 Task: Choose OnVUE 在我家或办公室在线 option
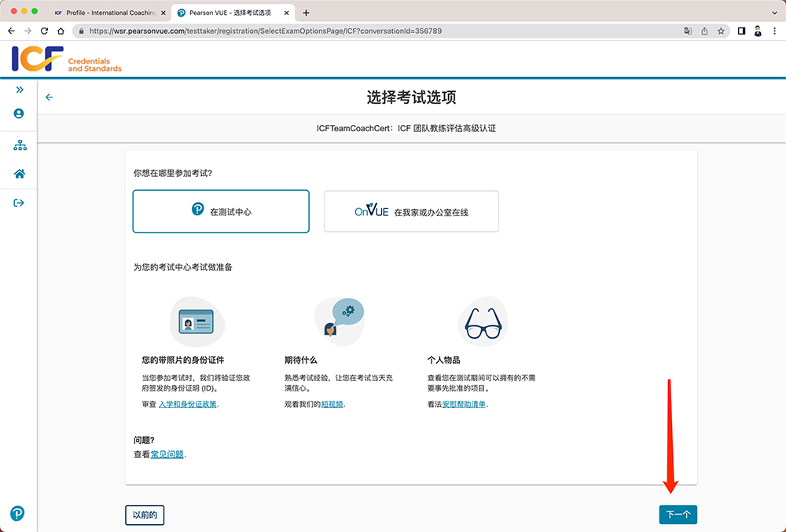(x=411, y=211)
